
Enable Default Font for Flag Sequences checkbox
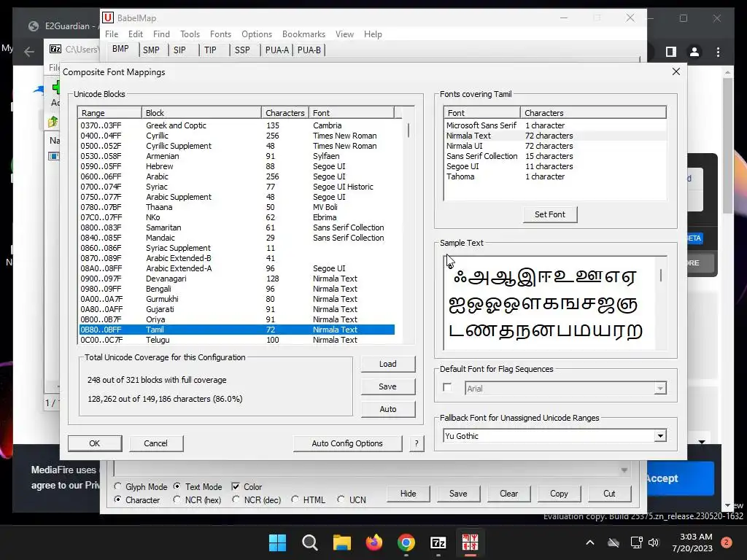pos(447,387)
